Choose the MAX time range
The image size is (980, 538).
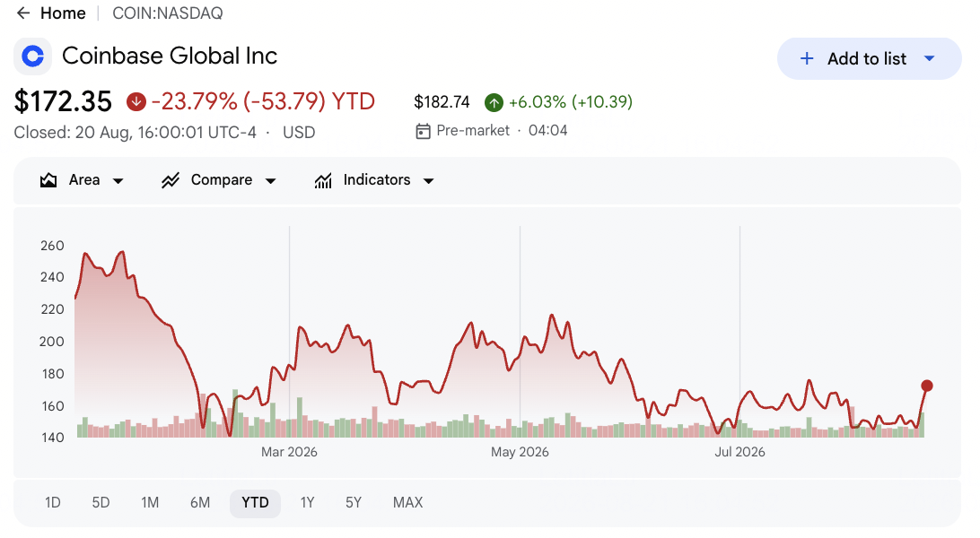tap(408, 503)
